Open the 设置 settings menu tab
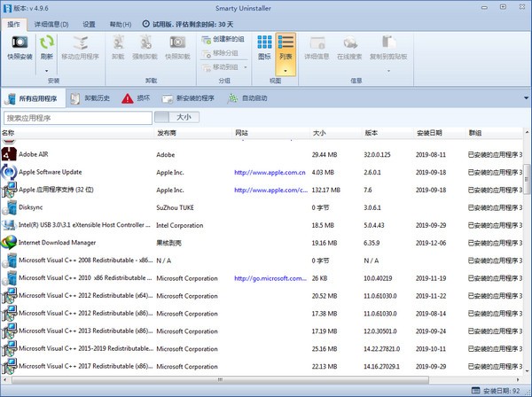 (89, 25)
